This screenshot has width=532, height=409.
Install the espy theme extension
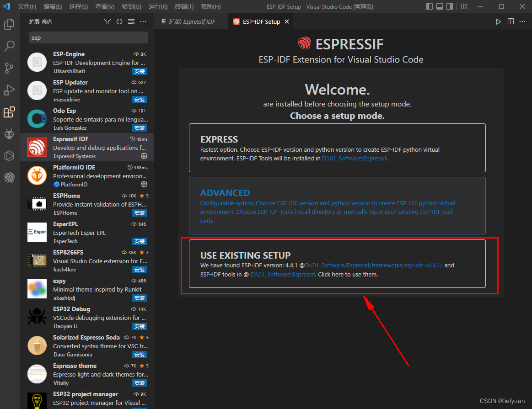pos(140,298)
